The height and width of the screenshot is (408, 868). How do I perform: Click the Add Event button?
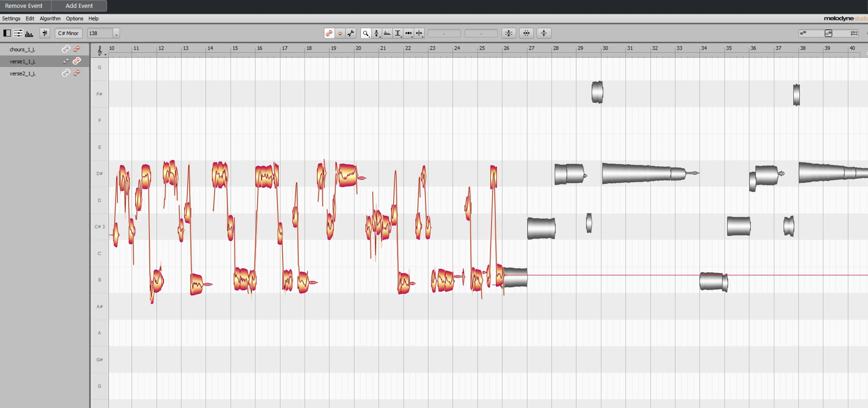coord(79,6)
